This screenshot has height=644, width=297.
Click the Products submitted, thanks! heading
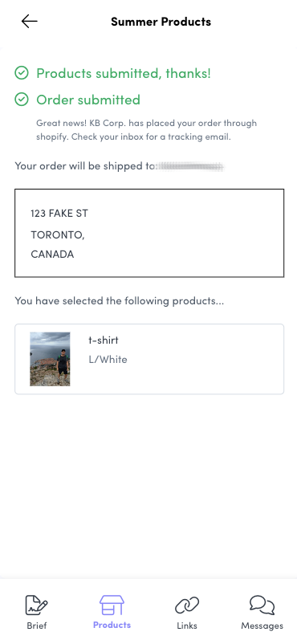[x=124, y=73]
